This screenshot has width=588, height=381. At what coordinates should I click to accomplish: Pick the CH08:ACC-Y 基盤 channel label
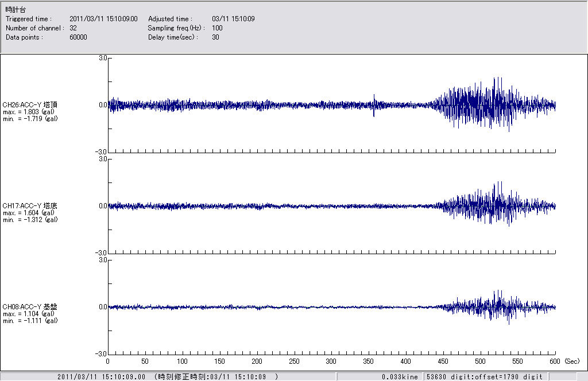pyautogui.click(x=30, y=307)
